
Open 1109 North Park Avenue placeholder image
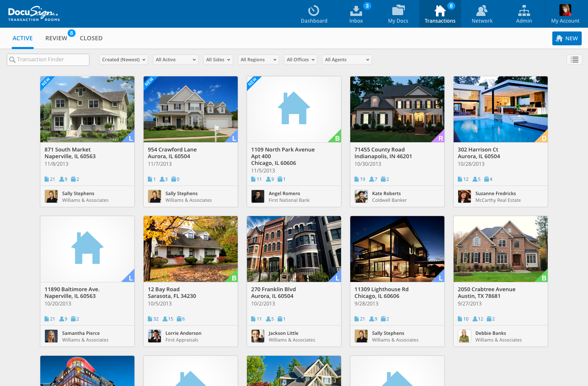294,109
